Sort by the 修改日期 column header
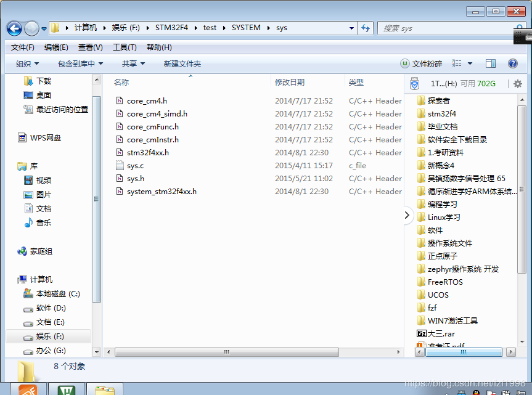 tap(289, 82)
